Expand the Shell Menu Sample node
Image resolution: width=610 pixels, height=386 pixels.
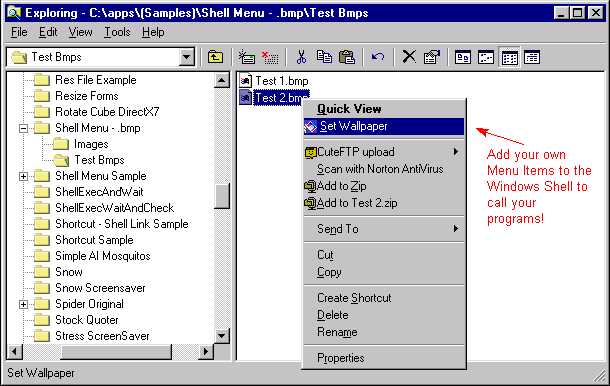coord(23,176)
